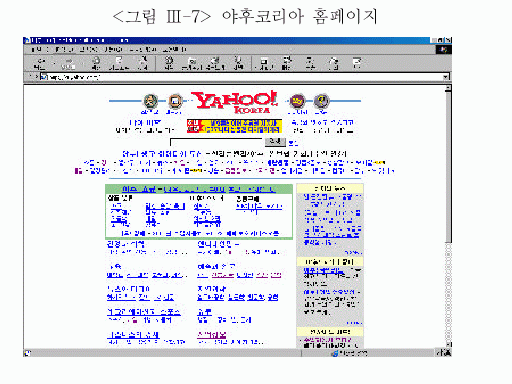Click round face icon left of Yahoo logo
Screen dimensions: 512x384
[150, 101]
